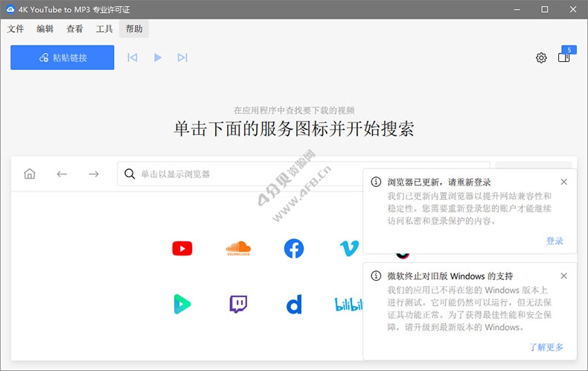588x371 pixels.
Task: Go to the browser home icon
Action: [x=30, y=174]
